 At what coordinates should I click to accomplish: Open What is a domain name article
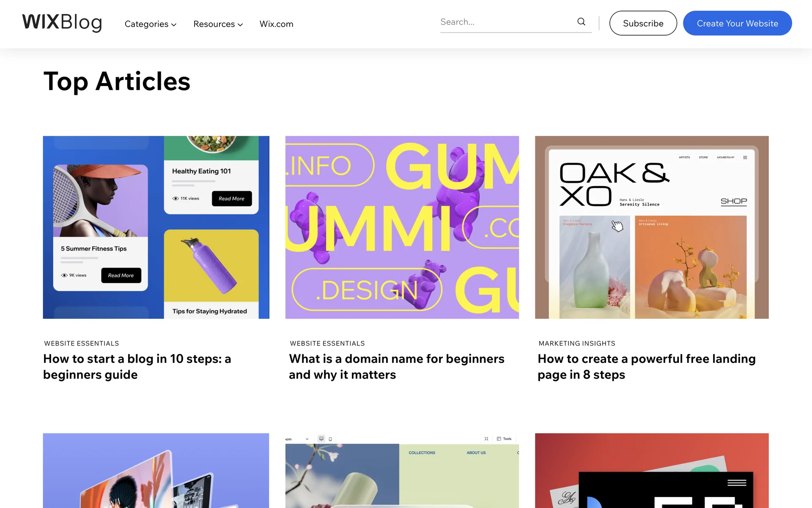pyautogui.click(x=396, y=367)
